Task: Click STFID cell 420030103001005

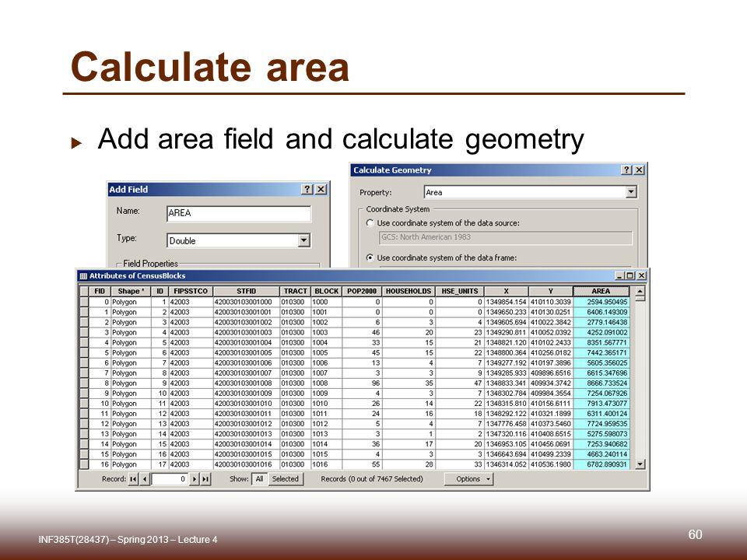Action: 247,353
